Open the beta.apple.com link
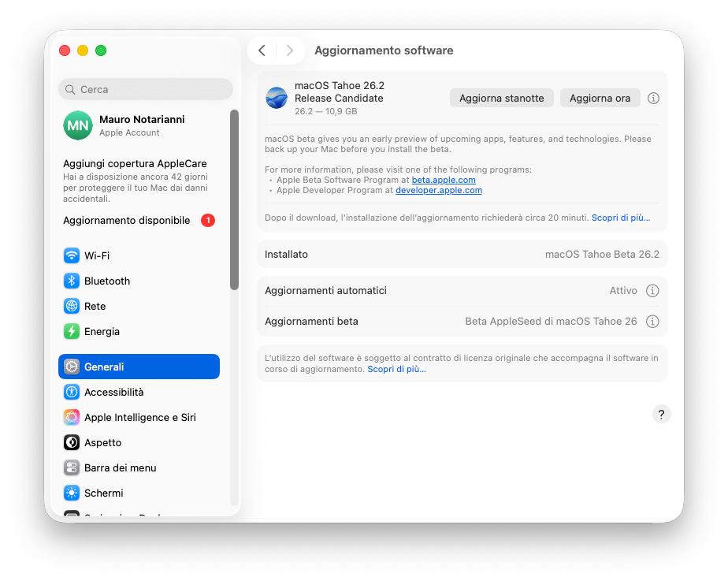Viewport: 728px width, 581px height. (x=443, y=179)
